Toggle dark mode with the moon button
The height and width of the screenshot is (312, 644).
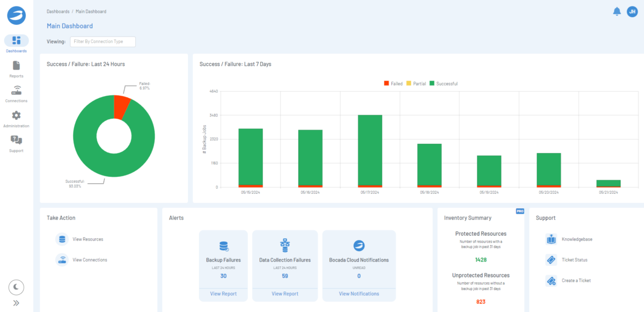click(x=16, y=287)
